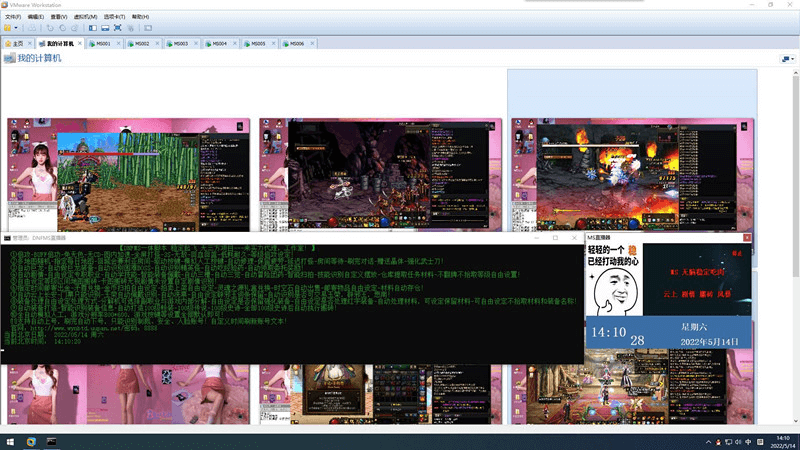Image resolution: width=800 pixels, height=450 pixels.
Task: Click the console view toolbar icon
Action: click(148, 28)
